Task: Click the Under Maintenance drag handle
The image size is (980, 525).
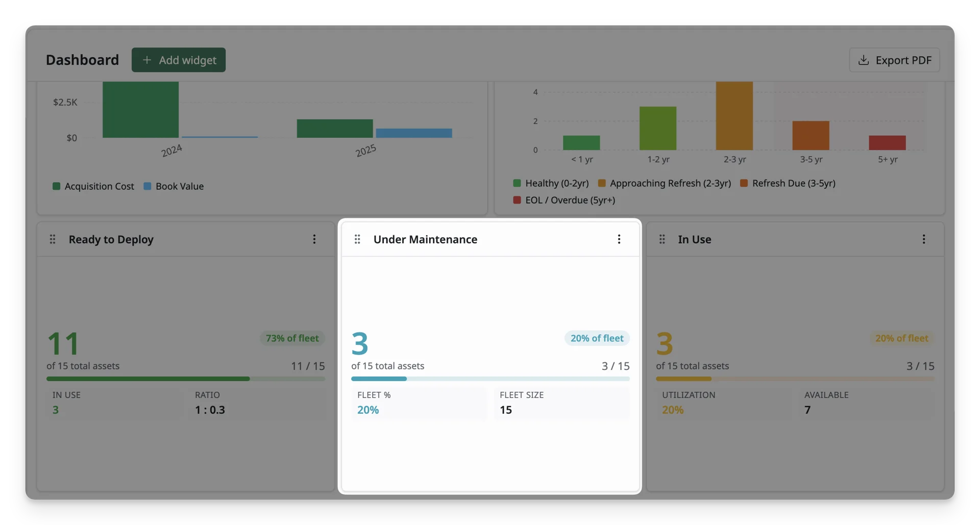Action: (x=357, y=239)
